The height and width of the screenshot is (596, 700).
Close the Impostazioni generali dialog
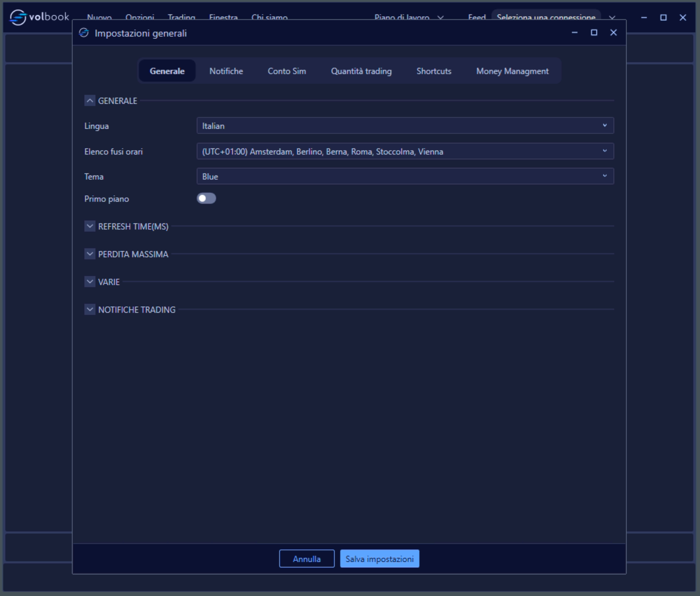click(x=614, y=32)
